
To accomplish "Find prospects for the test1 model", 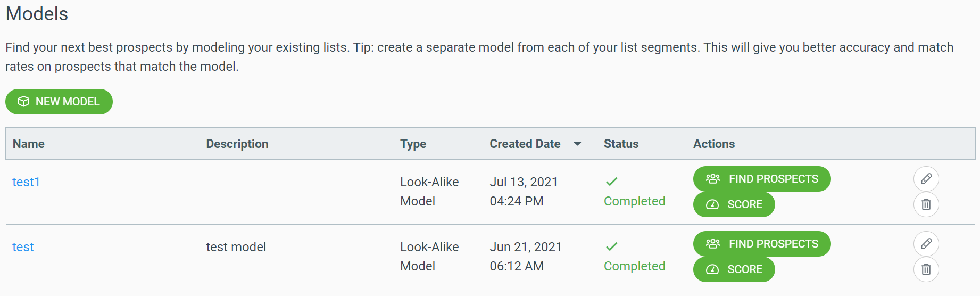I will point(761,179).
